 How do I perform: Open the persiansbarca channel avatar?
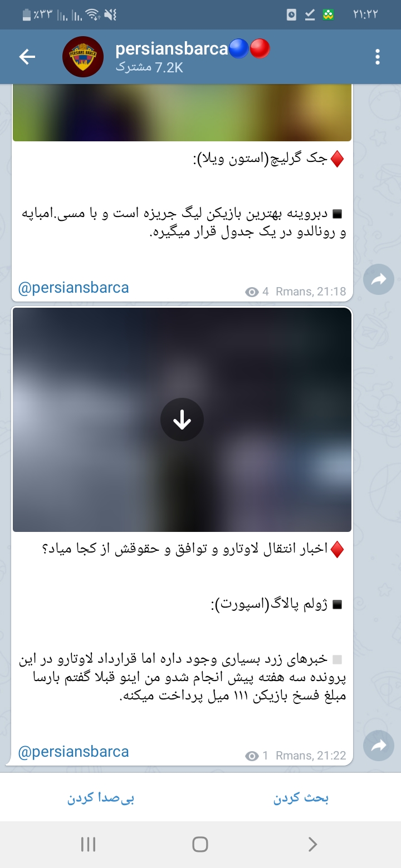(x=83, y=57)
